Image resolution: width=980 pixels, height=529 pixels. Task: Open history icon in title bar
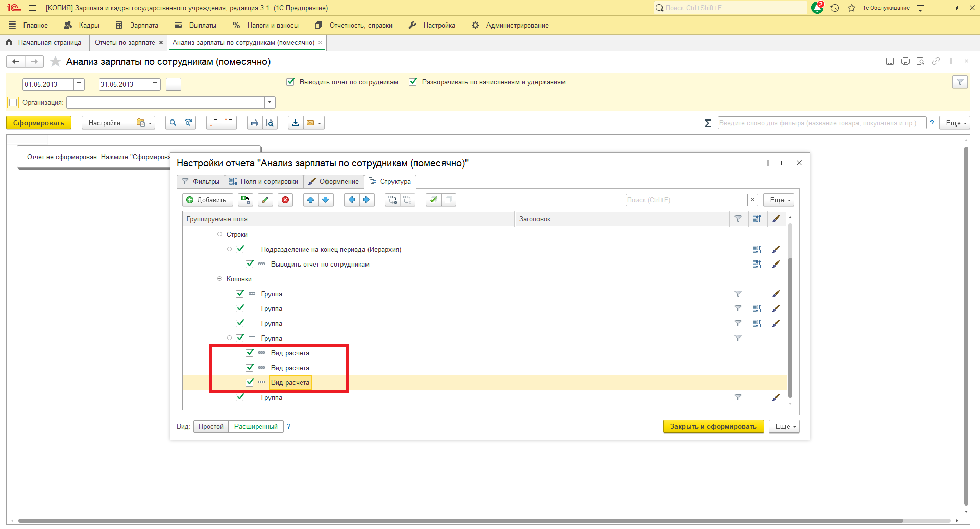[835, 8]
